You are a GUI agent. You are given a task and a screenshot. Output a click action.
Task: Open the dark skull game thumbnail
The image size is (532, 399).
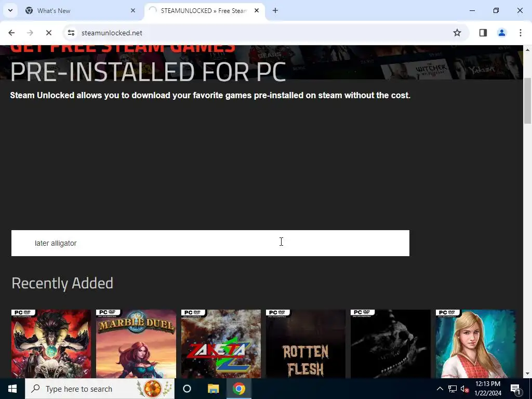click(x=391, y=344)
